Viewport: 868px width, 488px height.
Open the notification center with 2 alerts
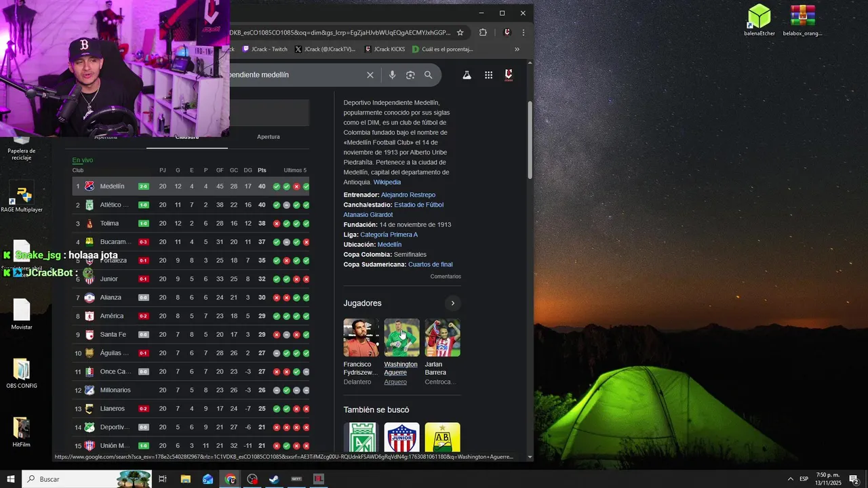pyautogui.click(x=854, y=479)
